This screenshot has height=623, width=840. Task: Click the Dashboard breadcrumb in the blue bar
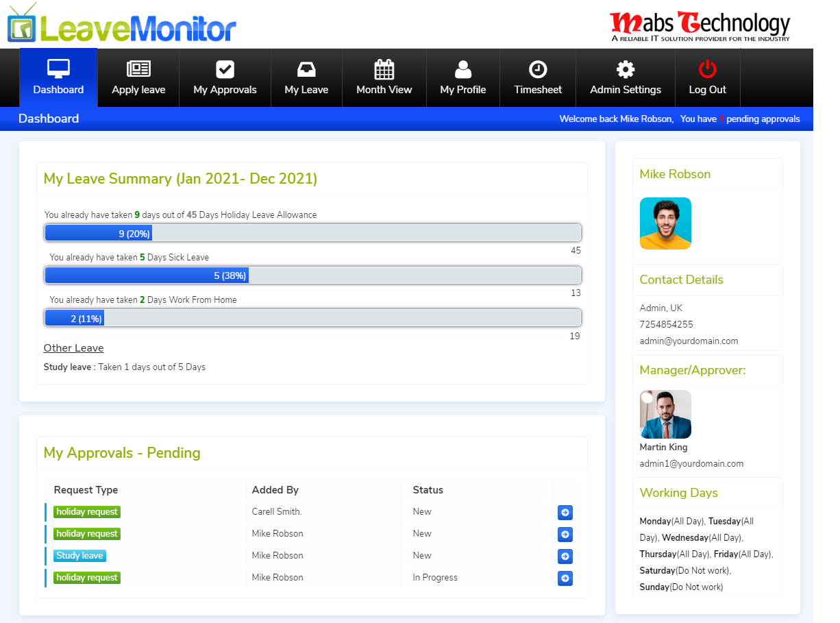(x=48, y=119)
